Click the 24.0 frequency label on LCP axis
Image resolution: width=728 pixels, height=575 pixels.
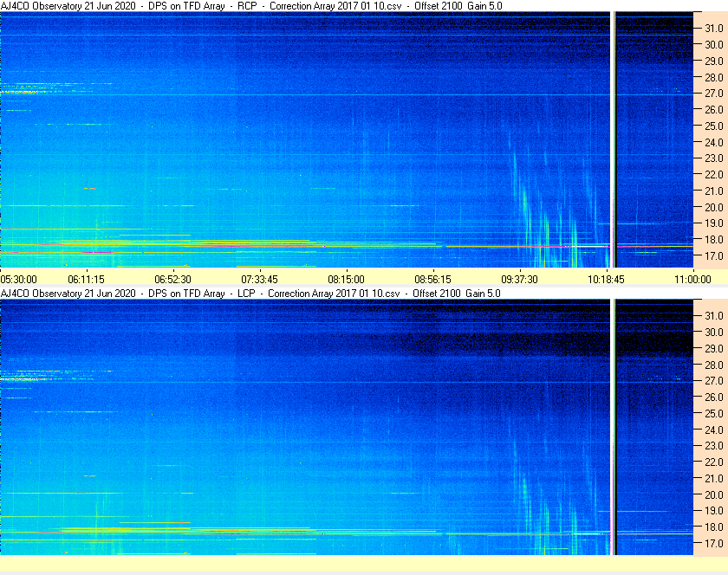point(714,430)
